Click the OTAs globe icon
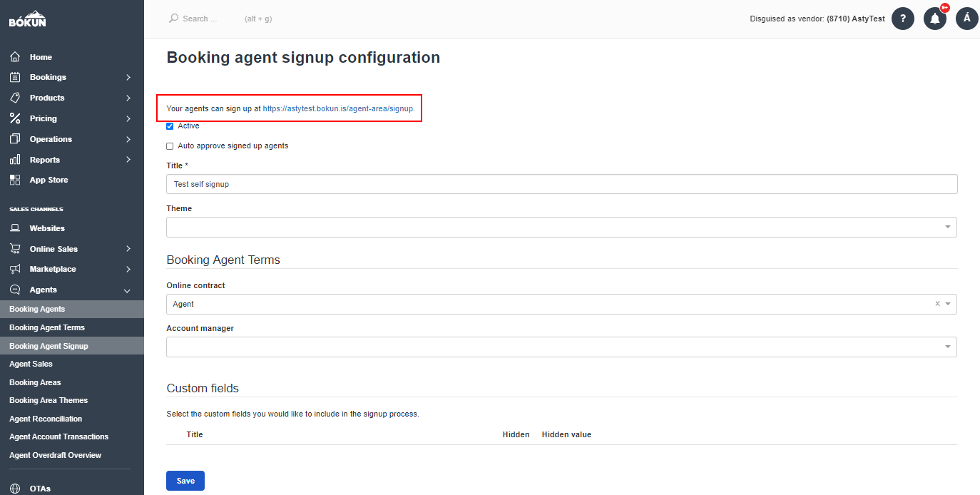The width and height of the screenshot is (980, 495). click(15, 489)
